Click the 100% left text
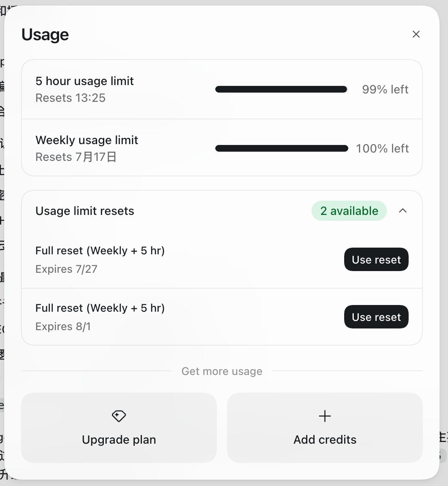 pos(382,148)
